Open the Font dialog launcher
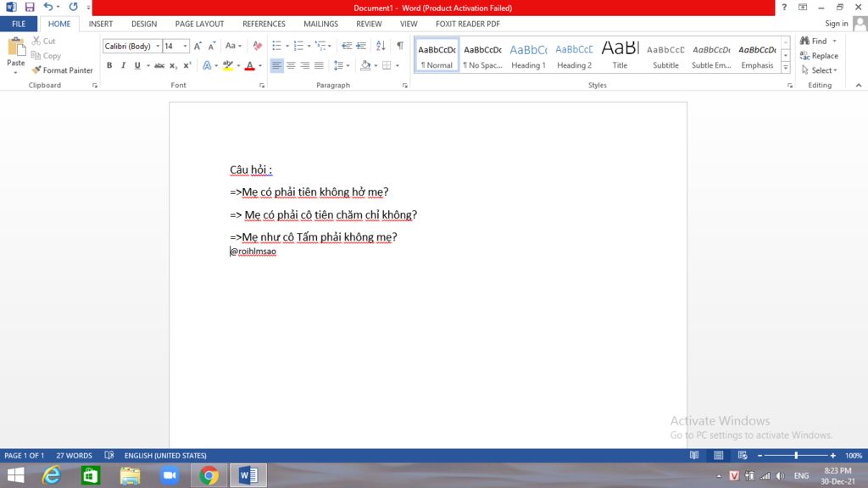The width and height of the screenshot is (868, 488). click(262, 86)
